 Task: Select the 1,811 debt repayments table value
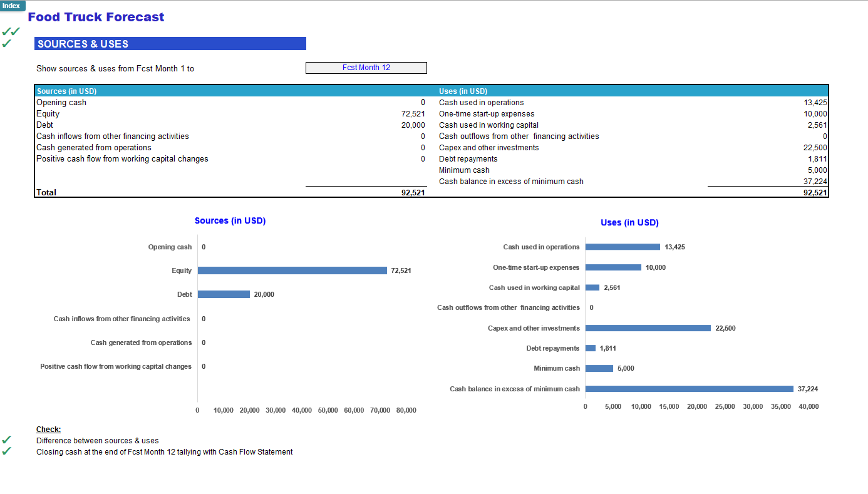(x=817, y=159)
